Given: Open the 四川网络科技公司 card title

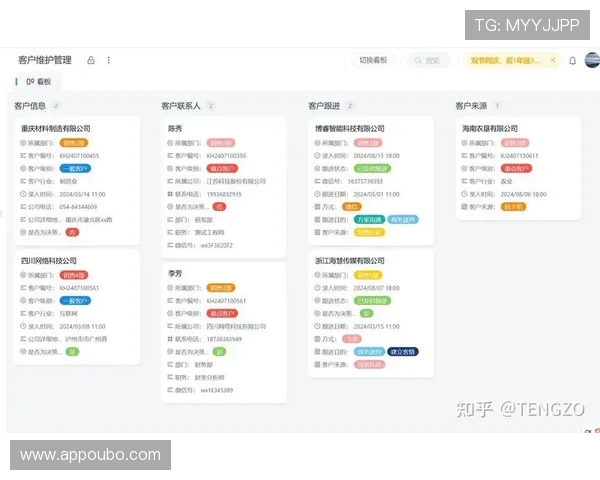Looking at the screenshot, I should pyautogui.click(x=49, y=261).
